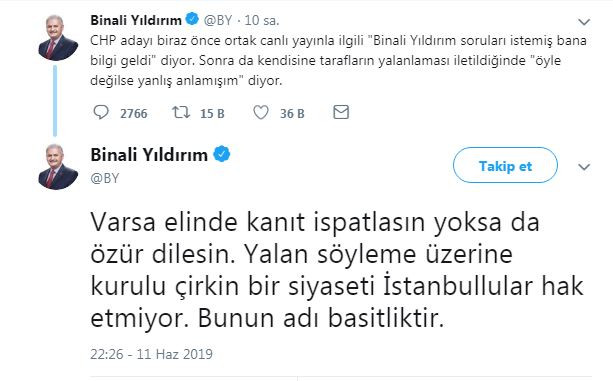Click the retweet arrows icon

point(181,113)
